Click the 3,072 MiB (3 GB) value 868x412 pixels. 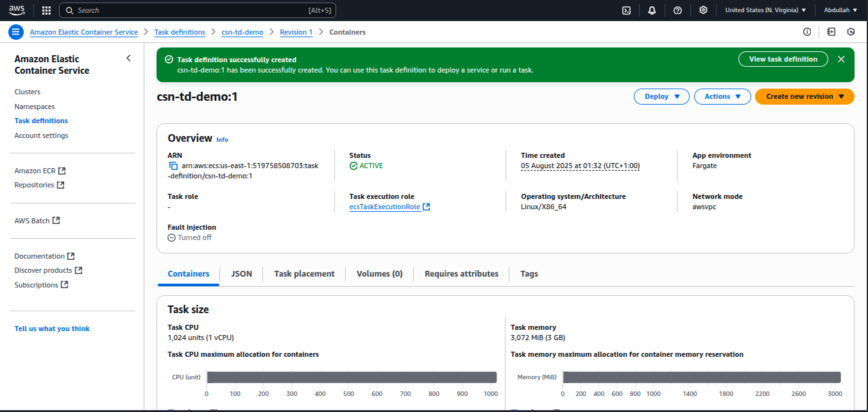pos(538,338)
